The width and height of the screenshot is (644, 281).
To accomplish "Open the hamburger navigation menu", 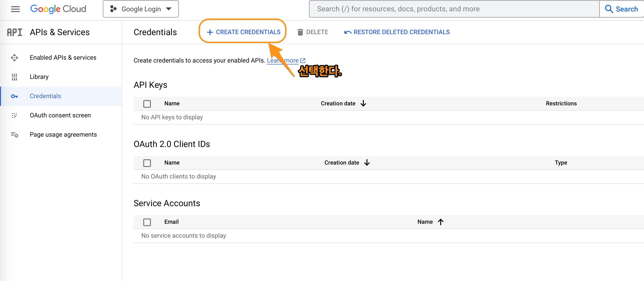I will 15,9.
